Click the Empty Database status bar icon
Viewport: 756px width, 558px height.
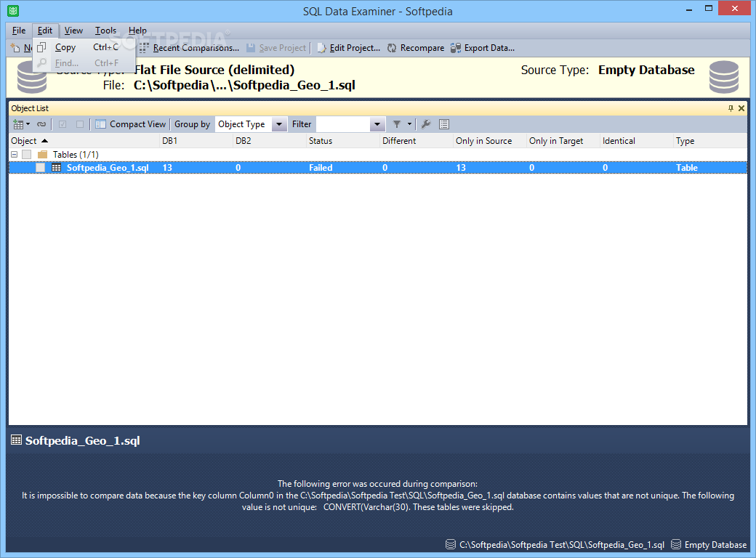point(676,544)
